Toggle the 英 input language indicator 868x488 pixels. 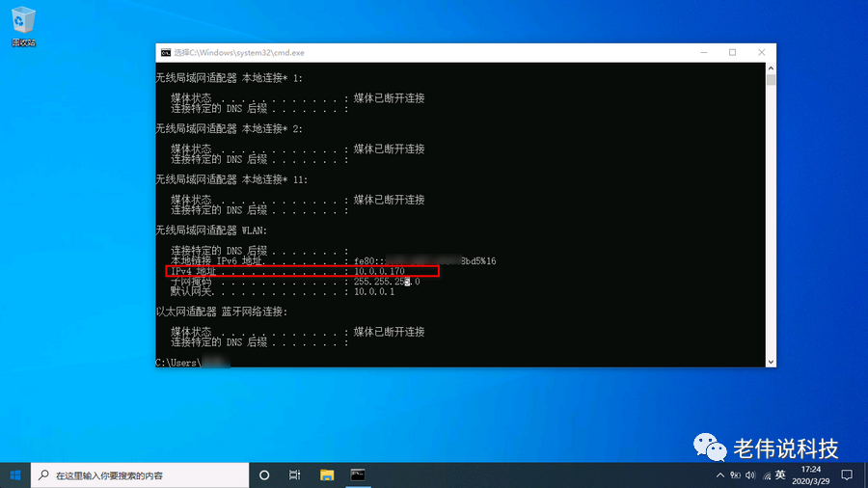tap(780, 474)
